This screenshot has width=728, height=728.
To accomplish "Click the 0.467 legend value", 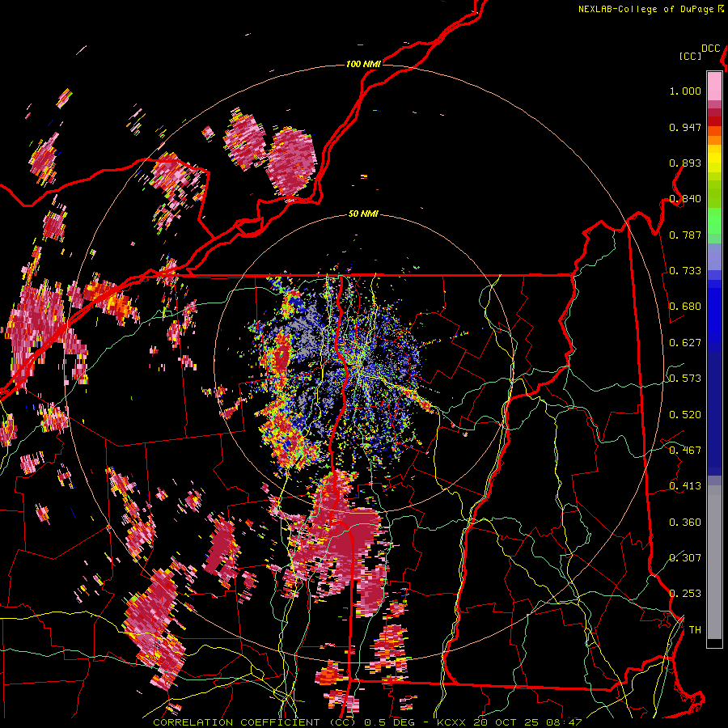I will 685,451.
